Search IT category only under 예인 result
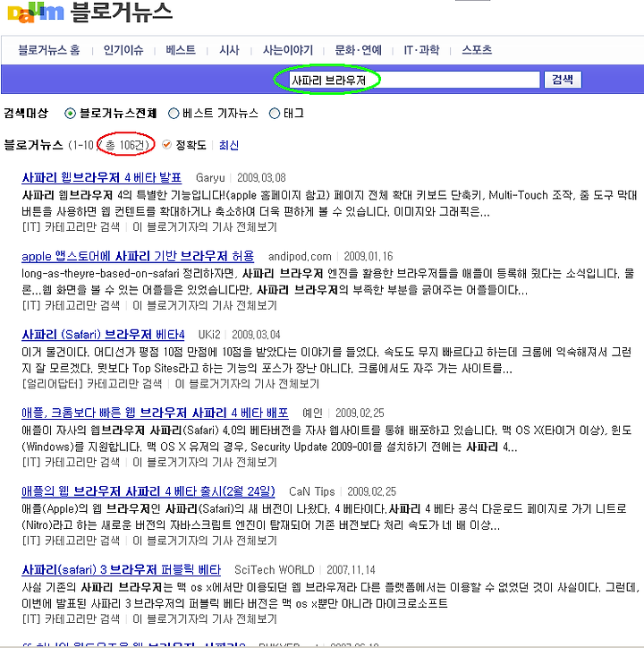The width and height of the screenshot is (644, 648). (x=71, y=463)
